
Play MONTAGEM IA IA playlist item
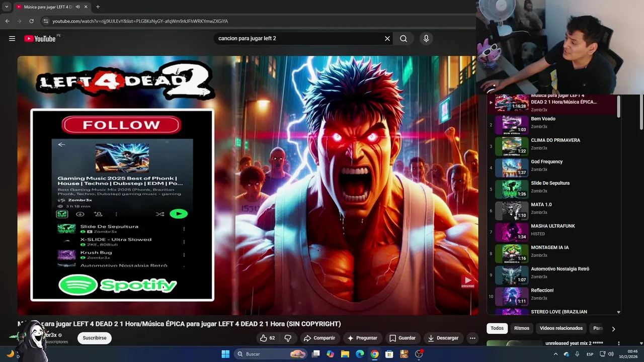(551, 253)
